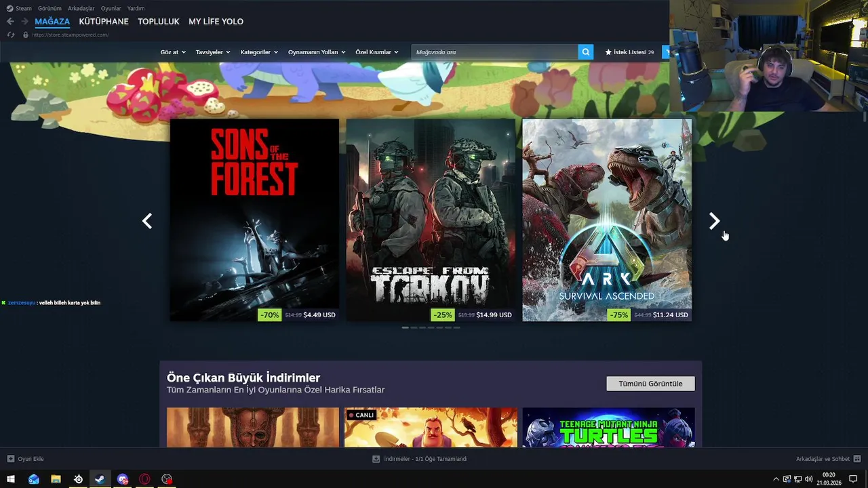This screenshot has height=488, width=868.
Task: Click into the Mağazada ara search field
Action: [494, 52]
